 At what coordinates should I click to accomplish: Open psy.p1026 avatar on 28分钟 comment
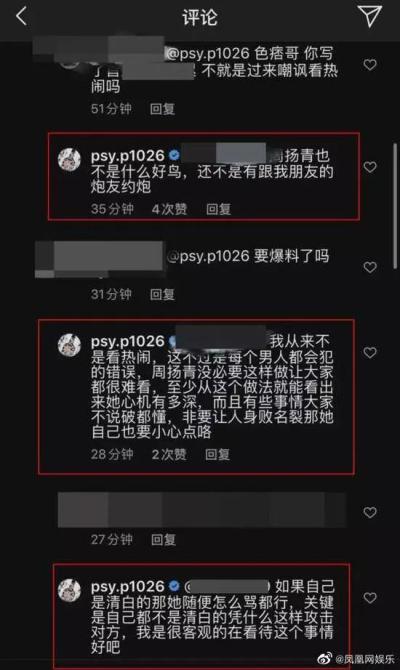[69, 344]
